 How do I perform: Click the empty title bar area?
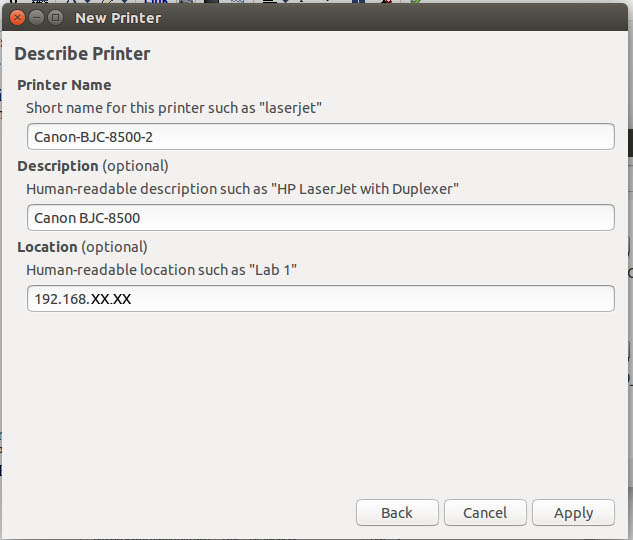[x=400, y=18]
